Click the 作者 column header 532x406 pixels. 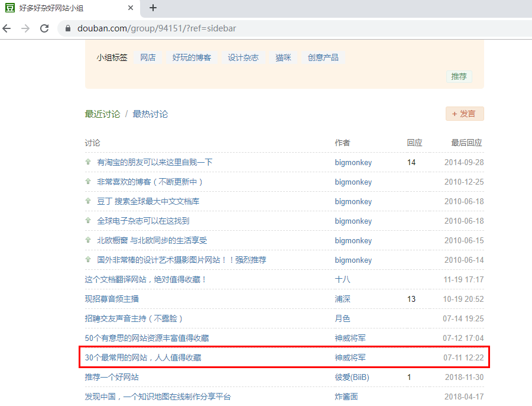342,143
